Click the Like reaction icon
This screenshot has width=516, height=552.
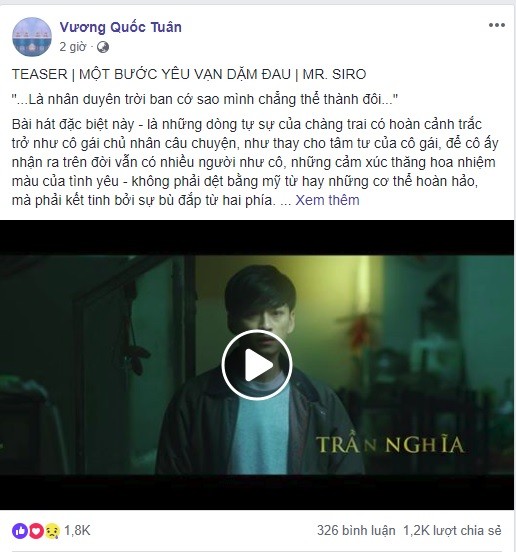tap(20, 531)
